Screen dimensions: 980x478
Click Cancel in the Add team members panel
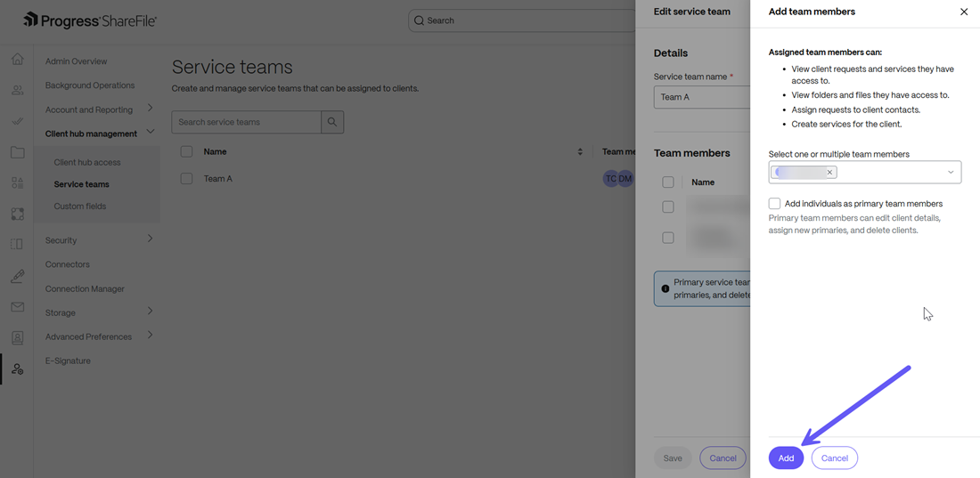pos(834,458)
